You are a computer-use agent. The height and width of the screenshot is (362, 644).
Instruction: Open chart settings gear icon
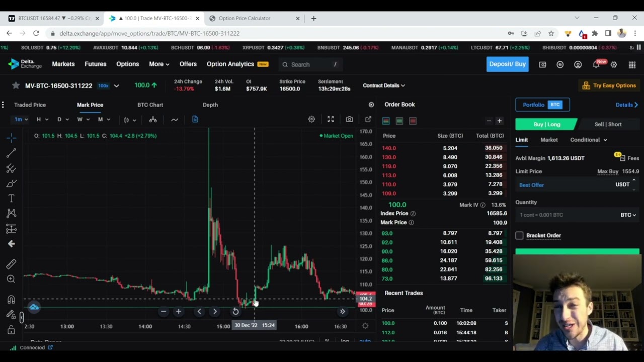[311, 119]
